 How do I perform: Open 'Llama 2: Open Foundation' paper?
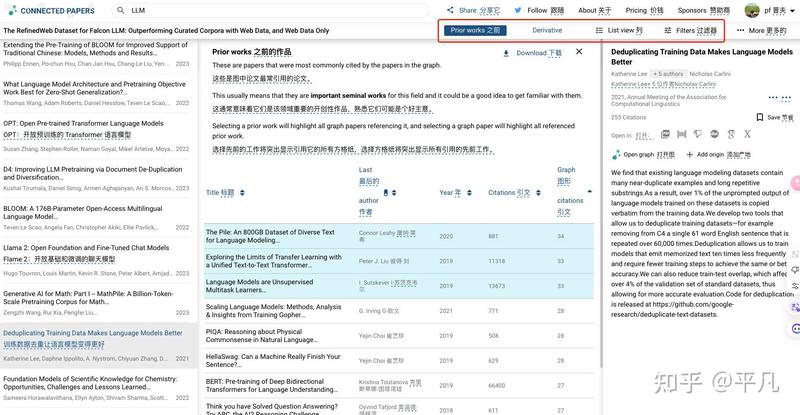(86, 248)
